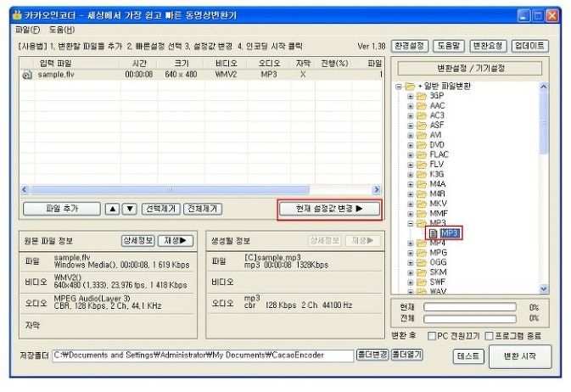
Task: Click the MP3 preset document icon
Action: pos(433,233)
